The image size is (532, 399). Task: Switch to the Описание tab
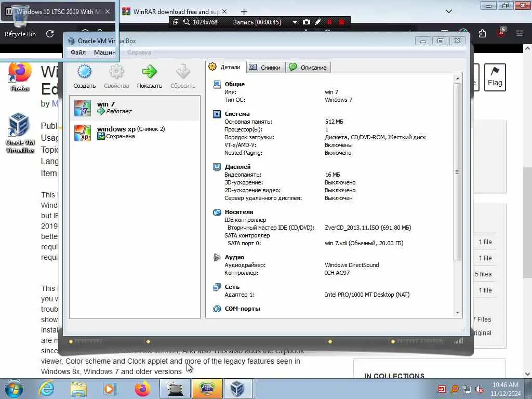tap(308, 67)
